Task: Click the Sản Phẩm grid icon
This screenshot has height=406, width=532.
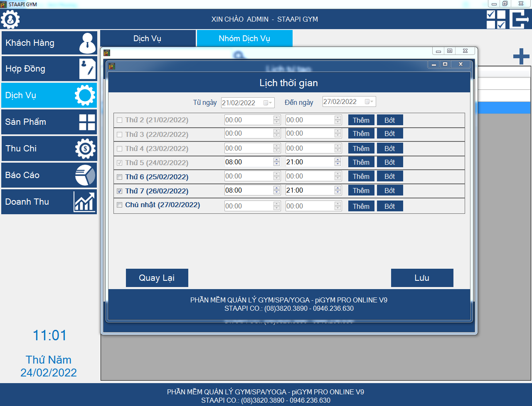Action: (x=87, y=122)
